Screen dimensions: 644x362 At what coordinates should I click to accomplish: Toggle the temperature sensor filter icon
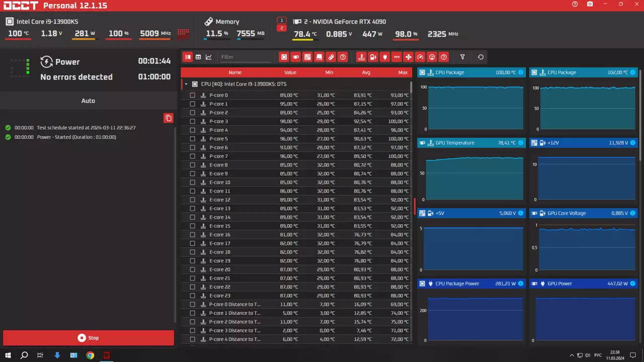(x=361, y=57)
